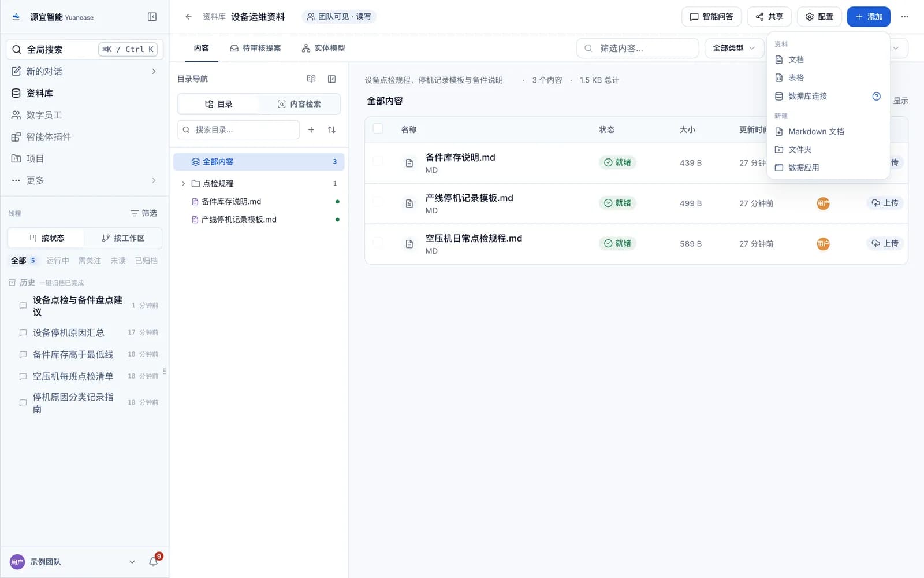Click the 配置 button

tap(819, 17)
